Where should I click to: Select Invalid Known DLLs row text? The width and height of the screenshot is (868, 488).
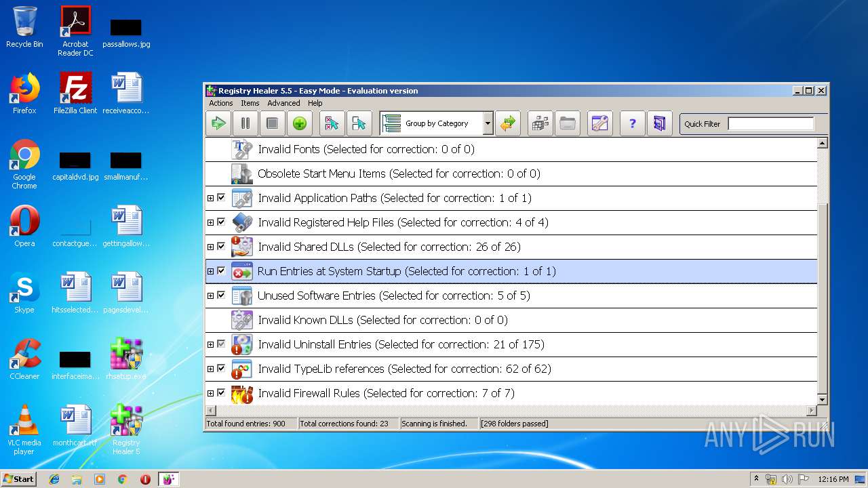tap(382, 320)
